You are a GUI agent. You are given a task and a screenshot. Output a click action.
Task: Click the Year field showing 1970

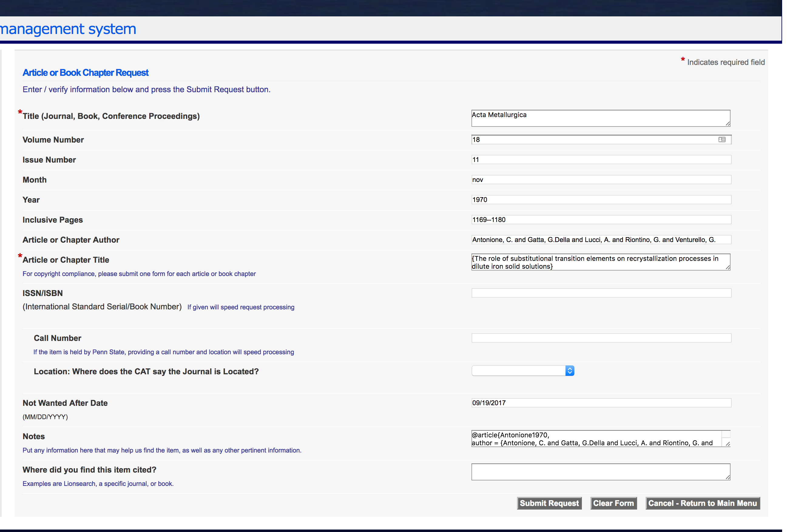601,200
